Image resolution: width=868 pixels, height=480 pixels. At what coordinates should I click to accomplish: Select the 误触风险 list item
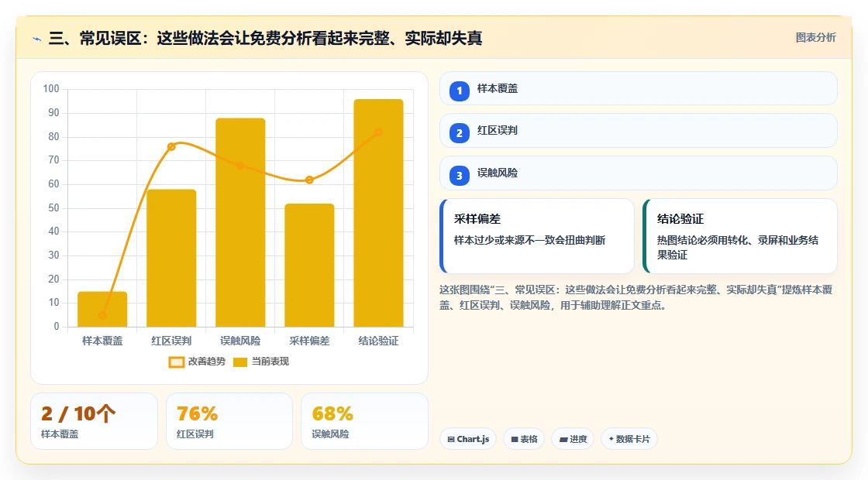(639, 173)
